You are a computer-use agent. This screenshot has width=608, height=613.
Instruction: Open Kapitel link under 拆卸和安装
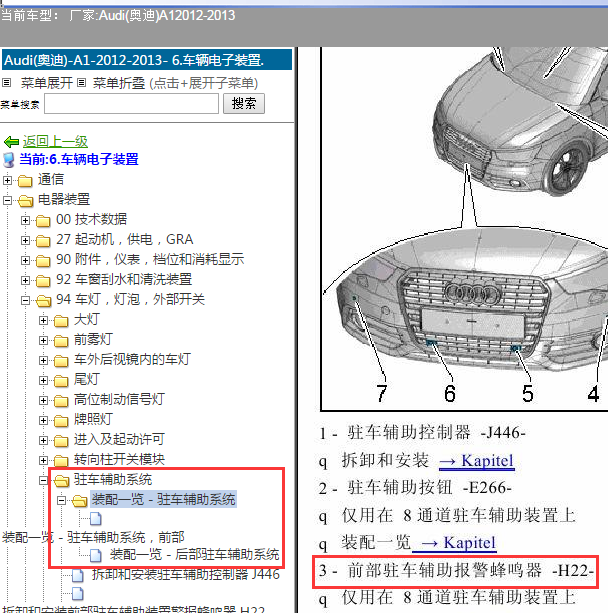pos(476,461)
